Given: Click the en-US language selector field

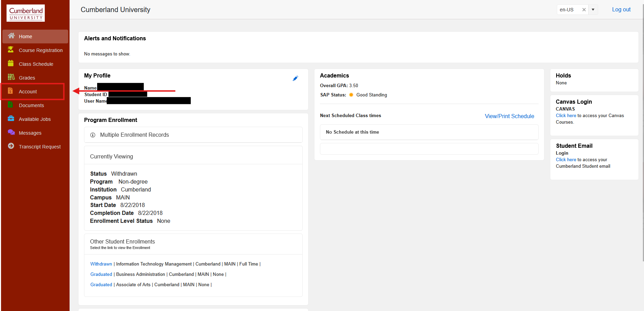Looking at the screenshot, I should click(x=577, y=10).
